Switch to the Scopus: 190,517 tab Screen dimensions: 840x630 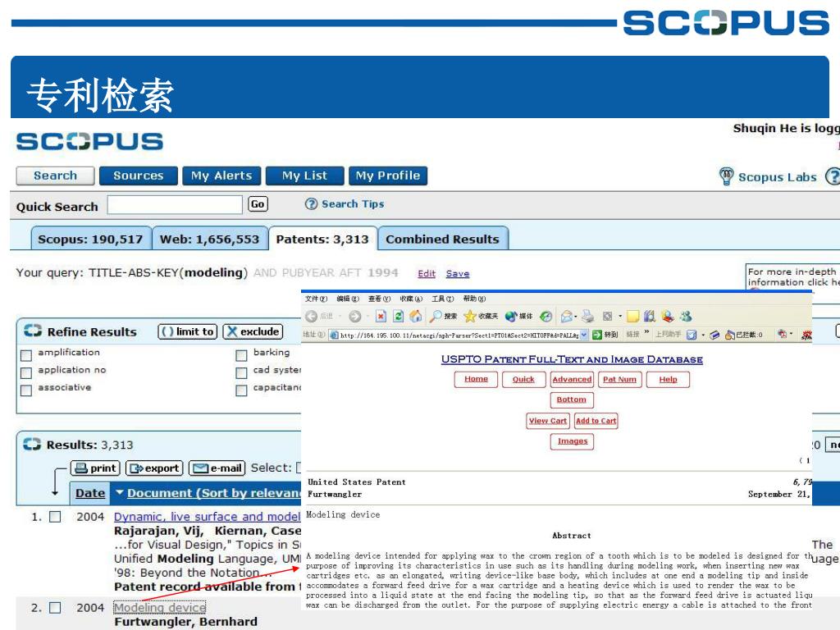(x=90, y=239)
